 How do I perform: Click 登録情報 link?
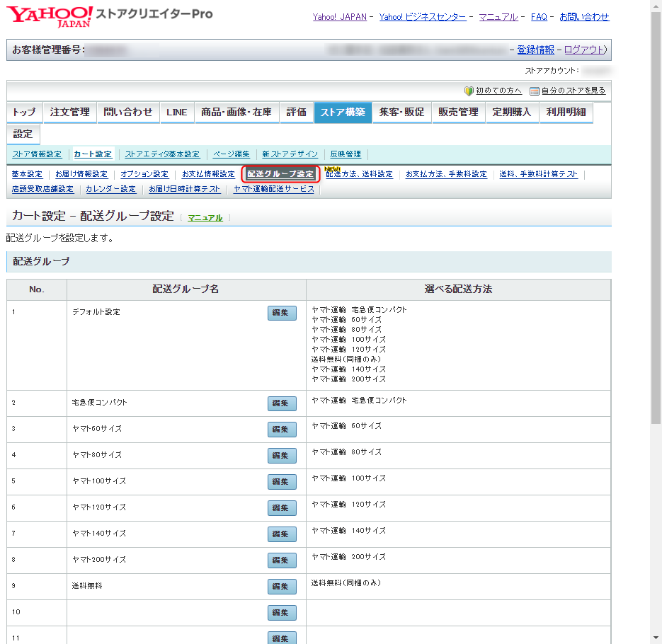point(536,50)
